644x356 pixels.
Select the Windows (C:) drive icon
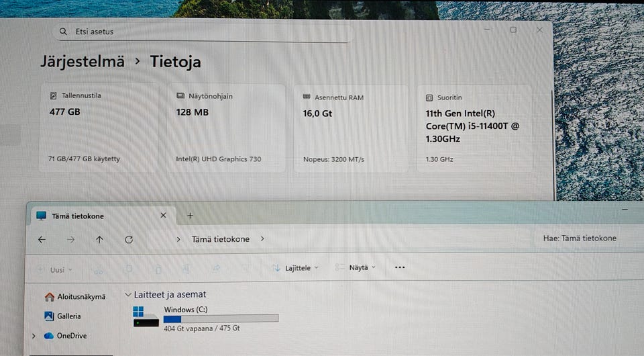click(x=146, y=316)
